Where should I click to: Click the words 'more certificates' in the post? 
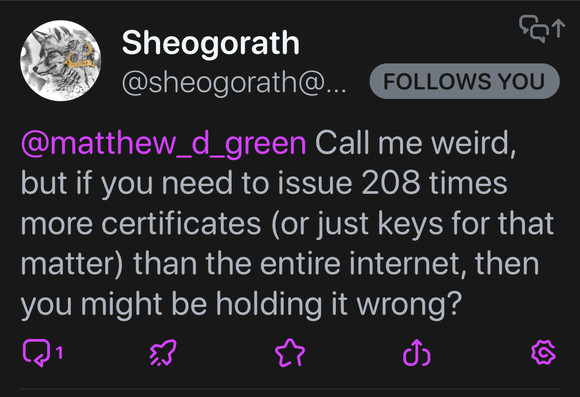point(141,223)
